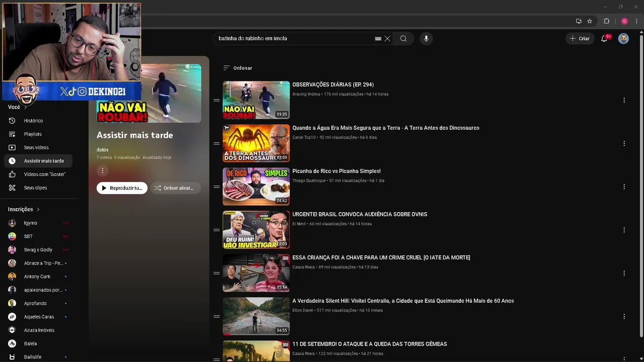Open options menu for ESSA CRIANÇA FOI A CHAVE video
The image size is (644, 362).
coord(624,274)
